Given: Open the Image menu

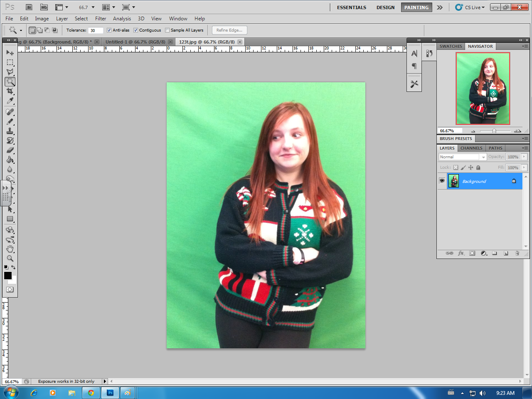Looking at the screenshot, I should 42,19.
